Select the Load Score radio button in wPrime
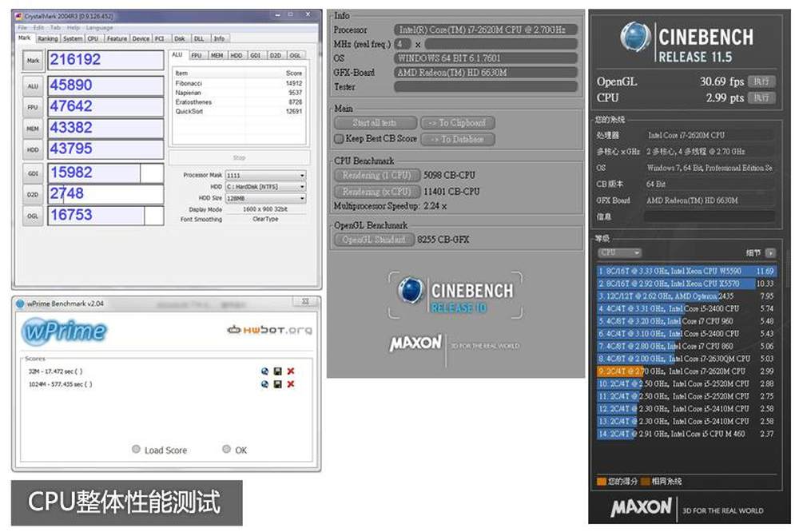This screenshot has height=532, width=799. point(136,449)
